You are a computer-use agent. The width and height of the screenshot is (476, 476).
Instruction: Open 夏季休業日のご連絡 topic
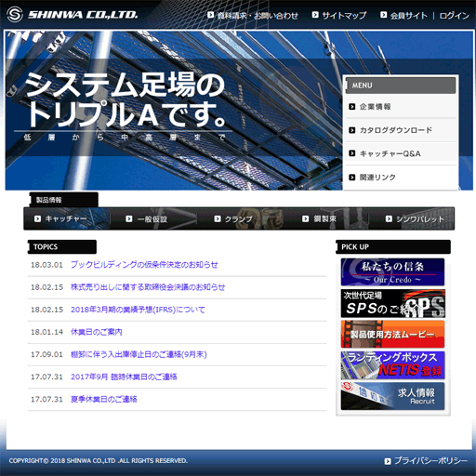[x=104, y=399]
